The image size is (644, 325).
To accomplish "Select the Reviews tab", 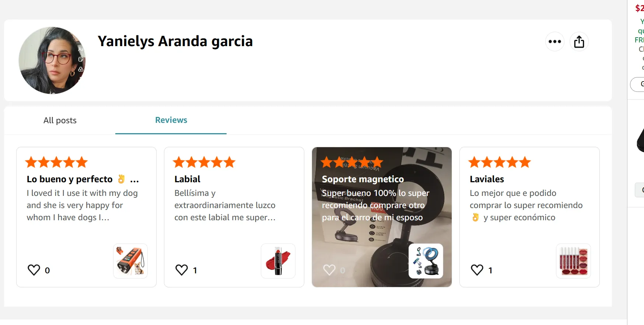I will [171, 120].
